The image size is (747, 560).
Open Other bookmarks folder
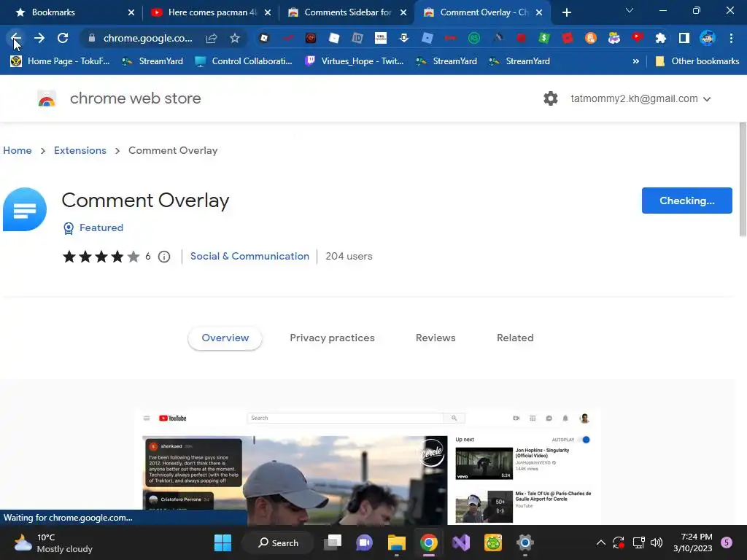click(697, 61)
